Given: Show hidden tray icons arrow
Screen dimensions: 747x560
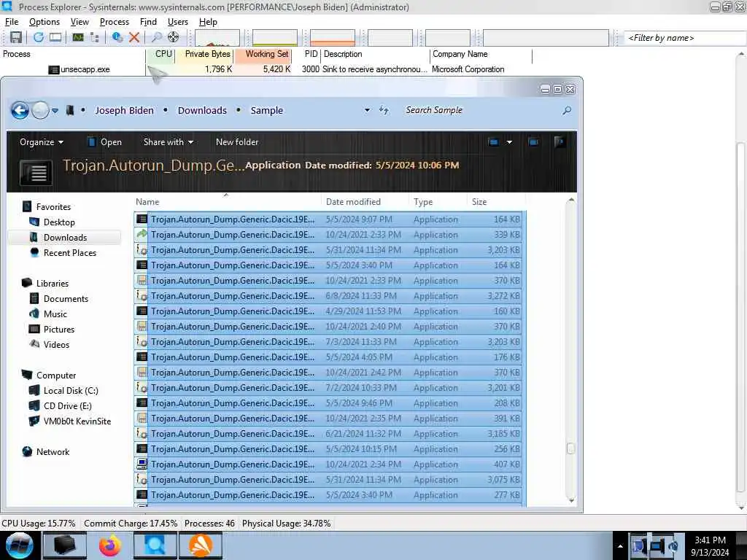Looking at the screenshot, I should (x=620, y=546).
